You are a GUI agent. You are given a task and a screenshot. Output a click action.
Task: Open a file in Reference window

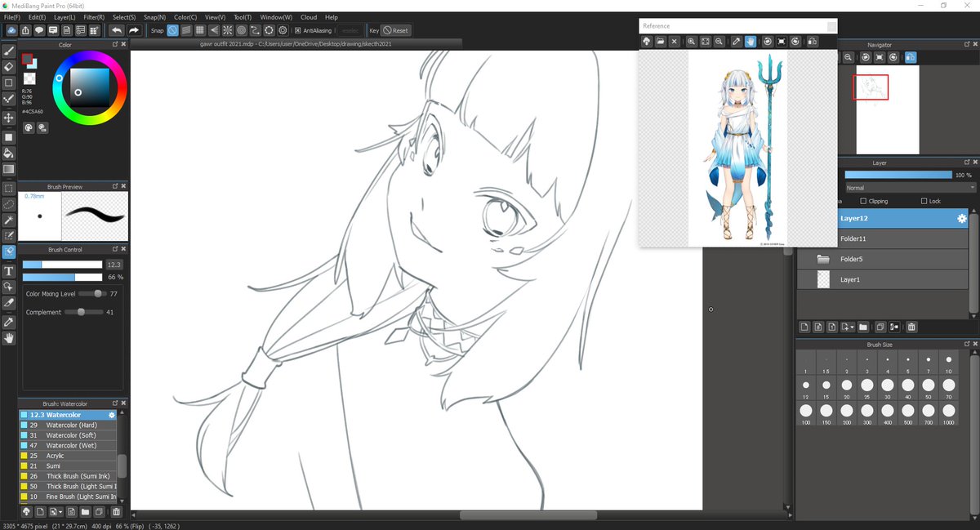click(x=660, y=41)
